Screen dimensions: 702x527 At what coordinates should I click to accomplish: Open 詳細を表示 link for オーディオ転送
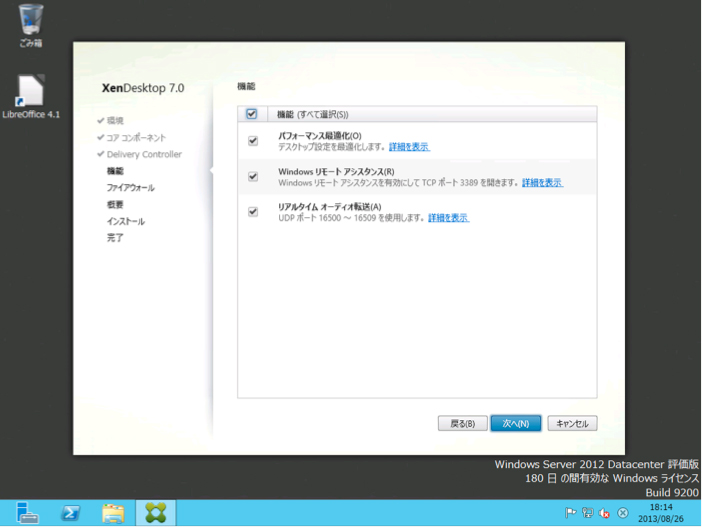[449, 218]
